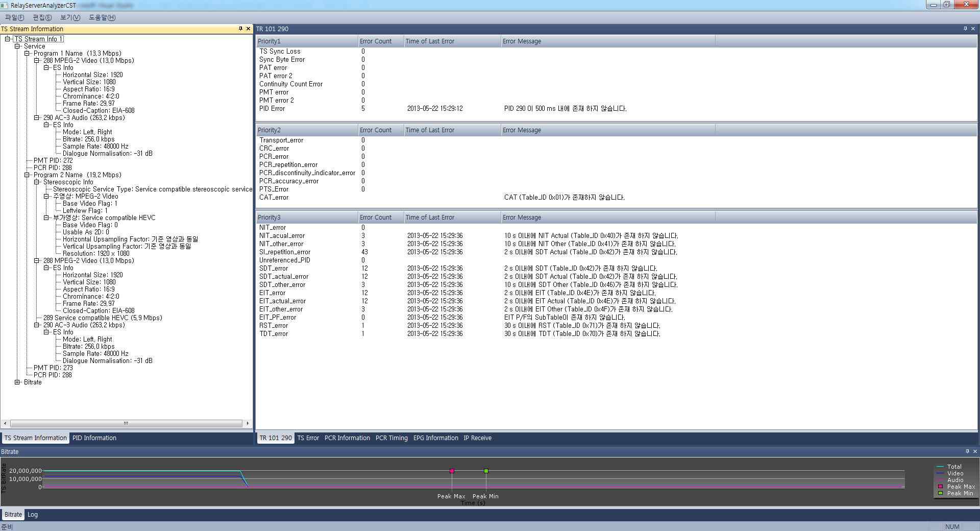The height and width of the screenshot is (531, 980).
Task: Open the PCR Information tab
Action: pos(347,438)
